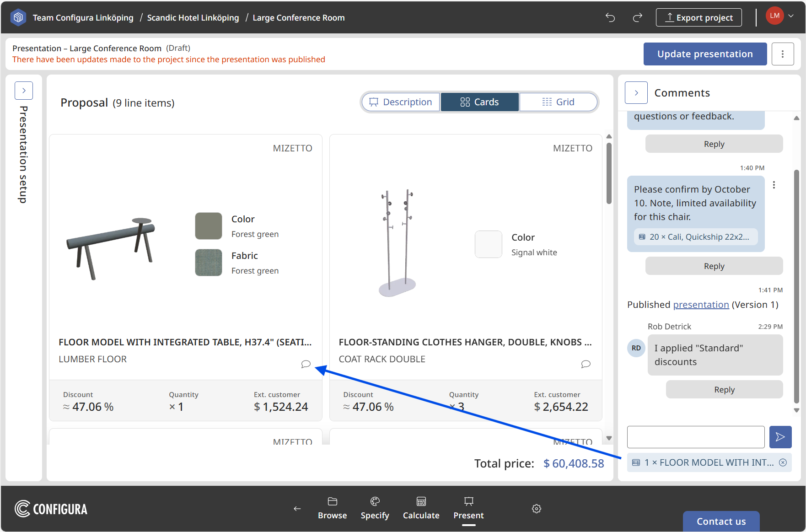
Task: Click the Configura project logo icon
Action: pos(18,17)
